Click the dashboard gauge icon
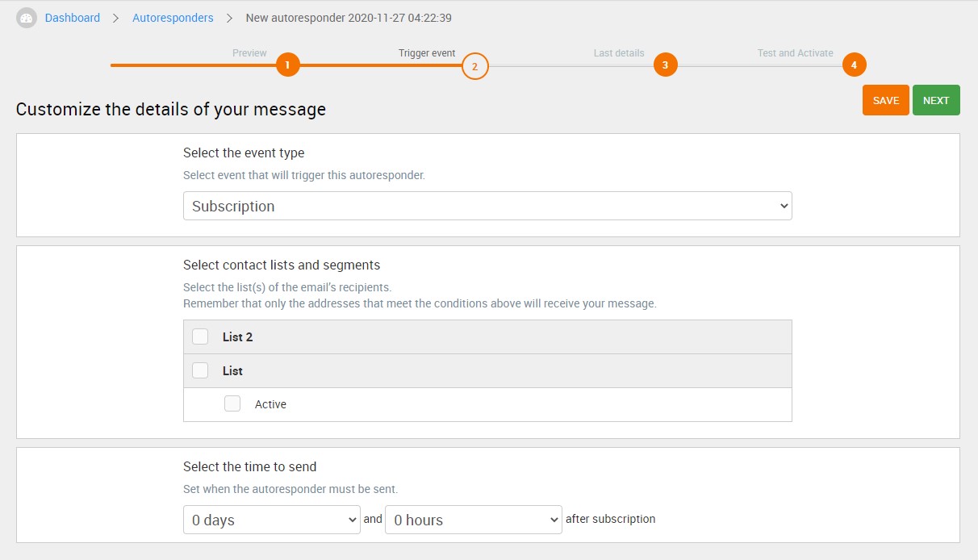This screenshot has width=978, height=560. pyautogui.click(x=27, y=18)
